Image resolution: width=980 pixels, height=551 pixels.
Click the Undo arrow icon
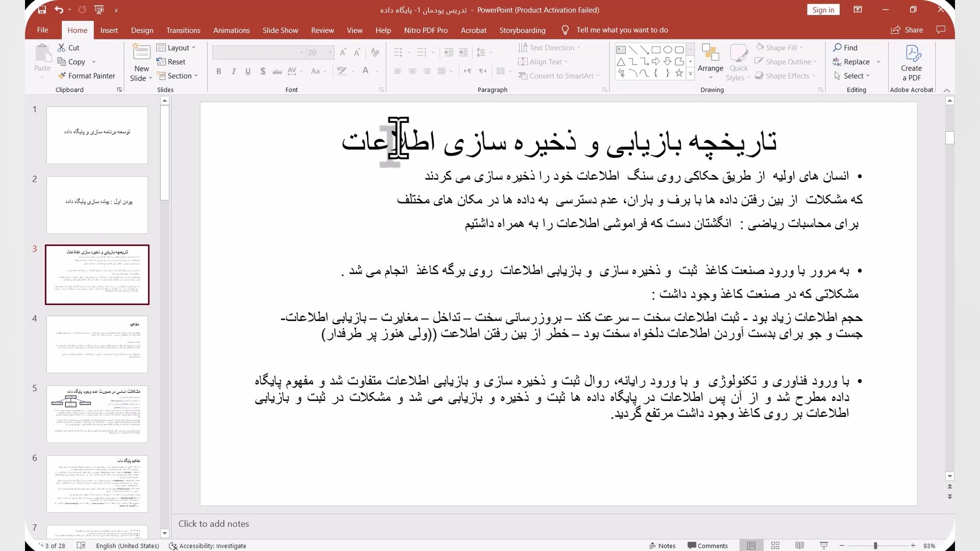click(x=59, y=10)
